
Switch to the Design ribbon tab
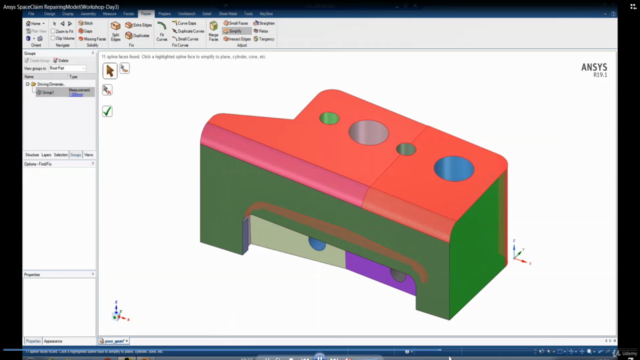tap(49, 14)
